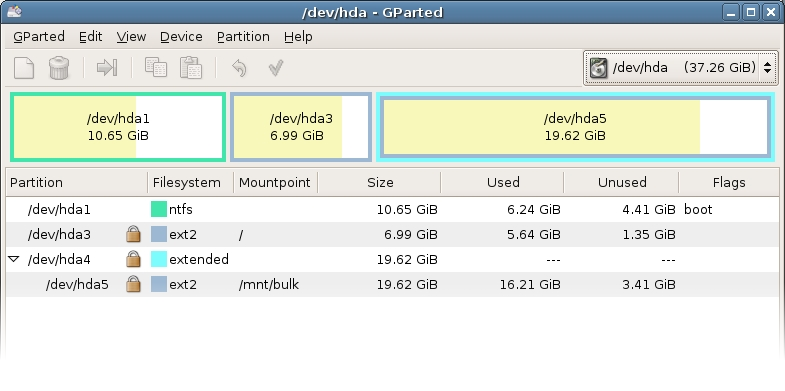This screenshot has width=785, height=391.
Task: Click the 4.41 GiB unused value
Action: click(648, 209)
